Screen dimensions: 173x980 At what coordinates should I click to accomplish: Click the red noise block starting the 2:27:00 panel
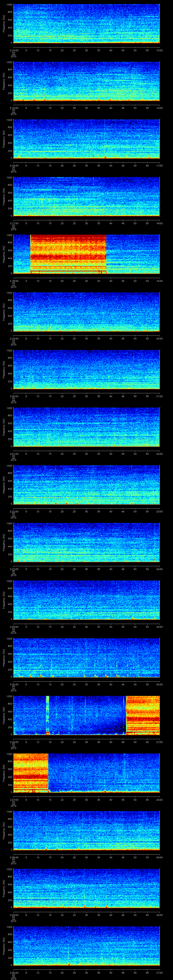31,773
